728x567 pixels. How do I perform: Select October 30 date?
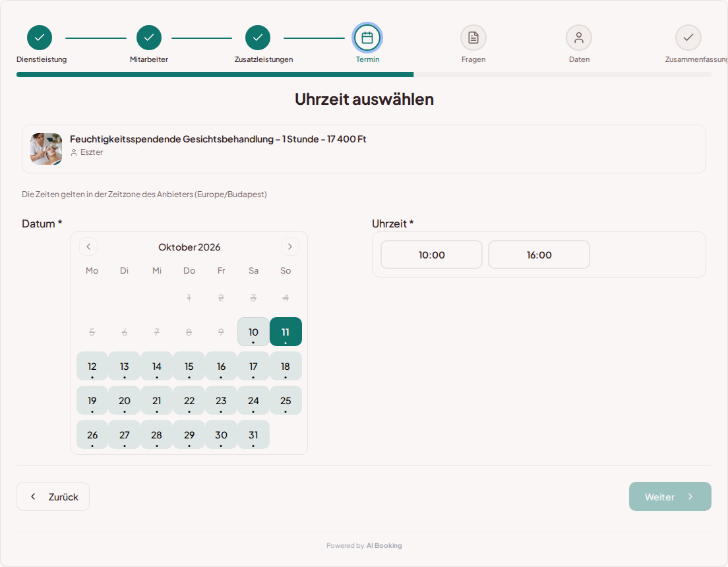coord(221,434)
